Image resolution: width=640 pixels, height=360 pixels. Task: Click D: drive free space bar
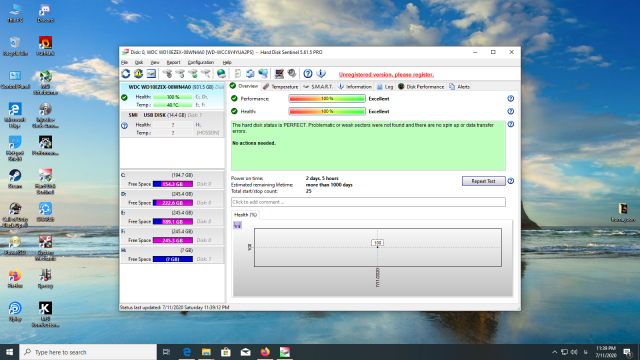173,203
